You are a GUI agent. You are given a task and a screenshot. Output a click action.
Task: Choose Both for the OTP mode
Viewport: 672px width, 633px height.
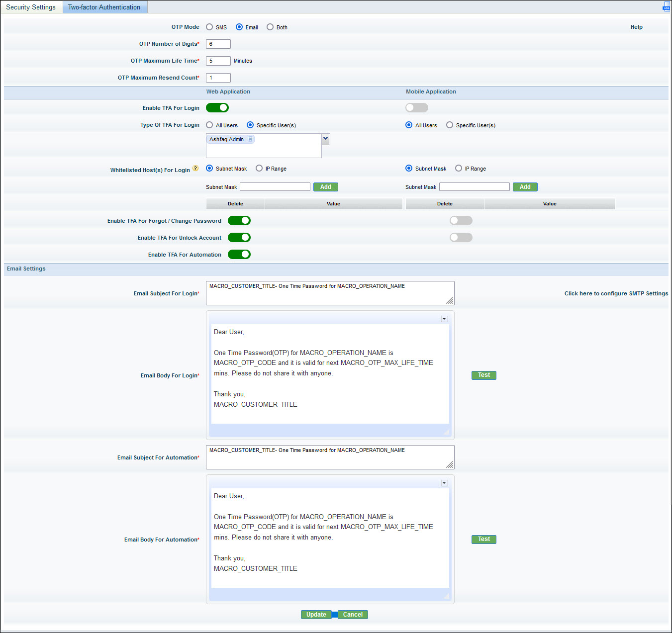coord(270,27)
